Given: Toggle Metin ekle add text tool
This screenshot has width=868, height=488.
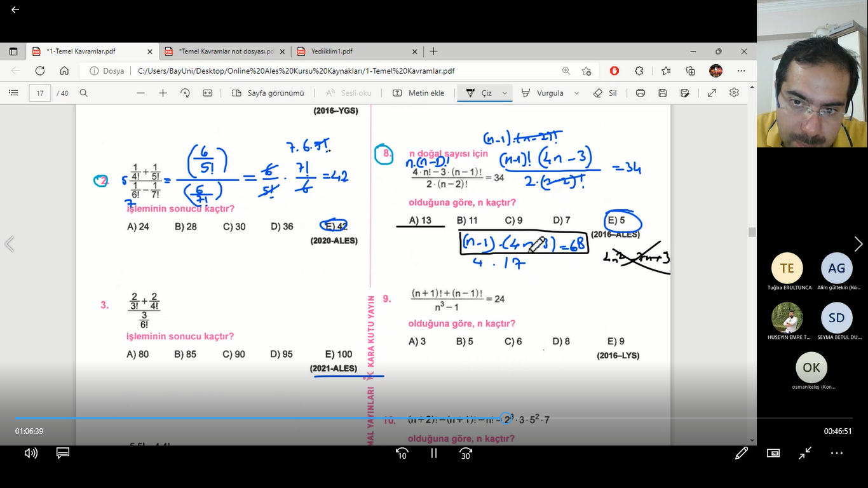Looking at the screenshot, I should coord(419,93).
